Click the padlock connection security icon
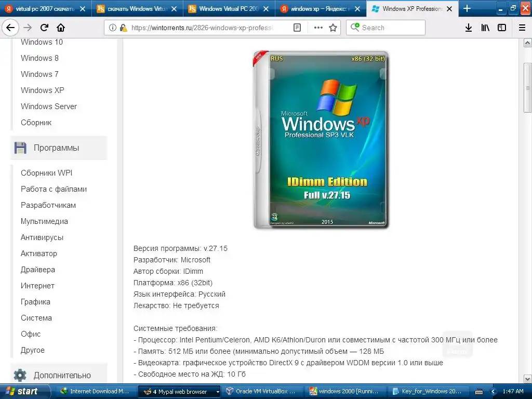The width and height of the screenshot is (532, 399). click(x=124, y=28)
